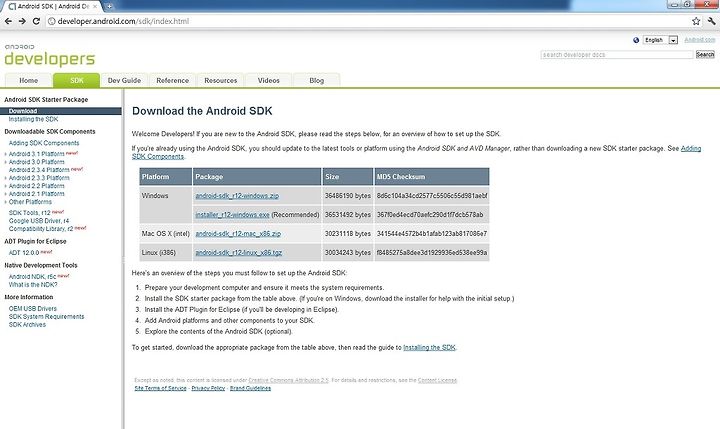Go back with the browser back arrow

coord(8,21)
